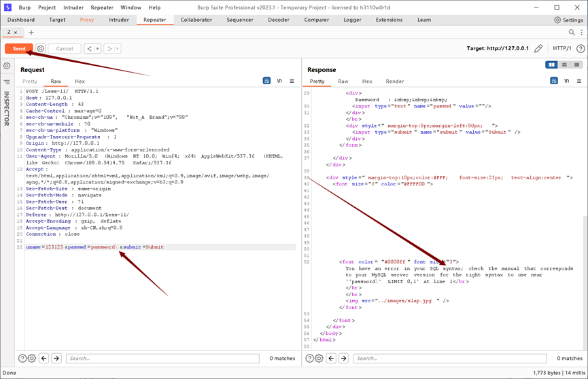Close Repeater tab 2
Image resolution: width=588 pixels, height=379 pixels.
coord(16,33)
